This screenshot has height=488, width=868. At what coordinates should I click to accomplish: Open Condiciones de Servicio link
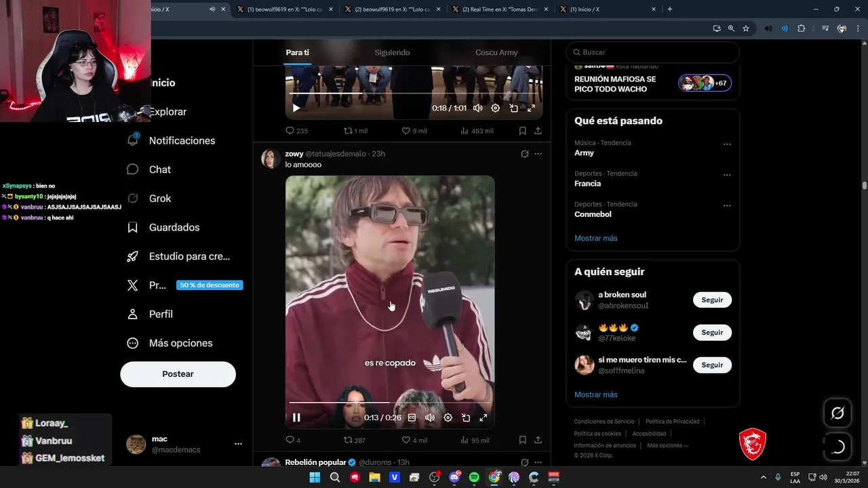pos(604,422)
